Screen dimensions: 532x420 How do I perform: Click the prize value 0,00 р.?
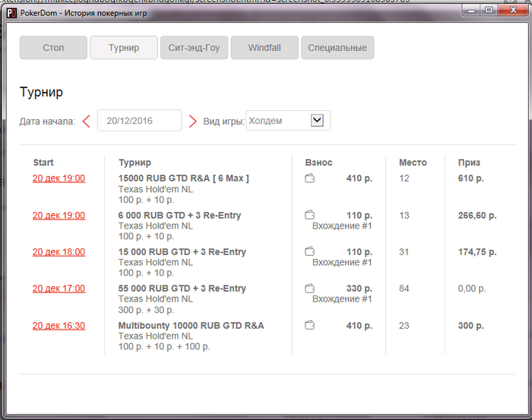click(472, 289)
